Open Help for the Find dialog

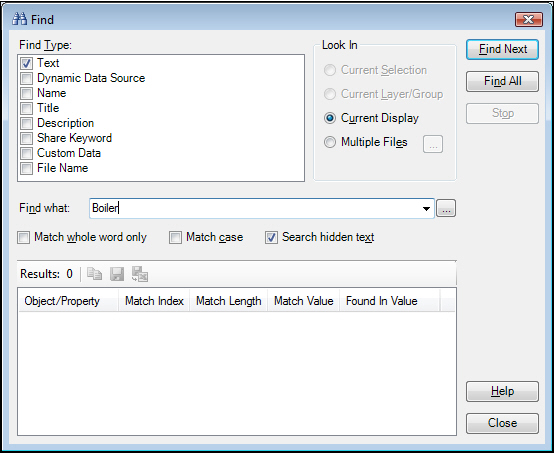pyautogui.click(x=502, y=391)
